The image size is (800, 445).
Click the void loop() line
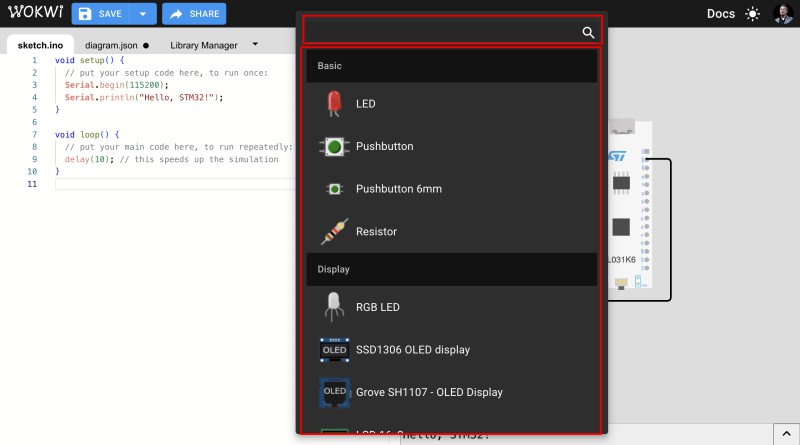click(87, 135)
